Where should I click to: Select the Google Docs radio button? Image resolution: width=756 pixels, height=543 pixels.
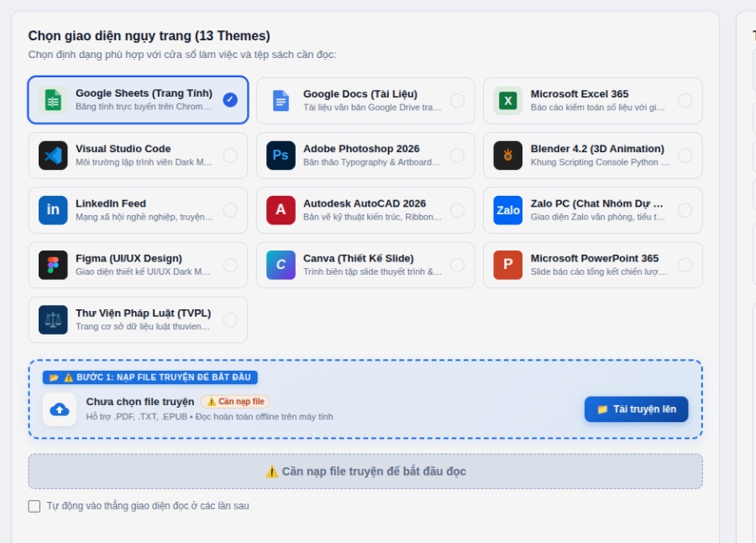click(457, 101)
